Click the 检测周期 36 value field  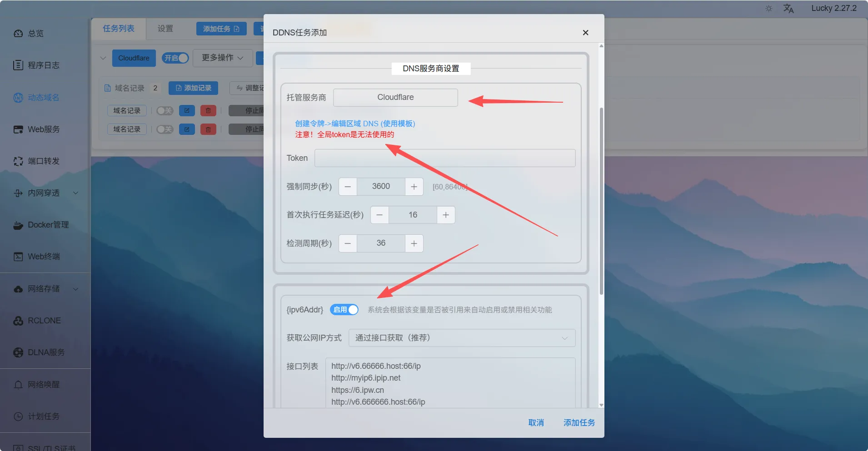pos(381,243)
